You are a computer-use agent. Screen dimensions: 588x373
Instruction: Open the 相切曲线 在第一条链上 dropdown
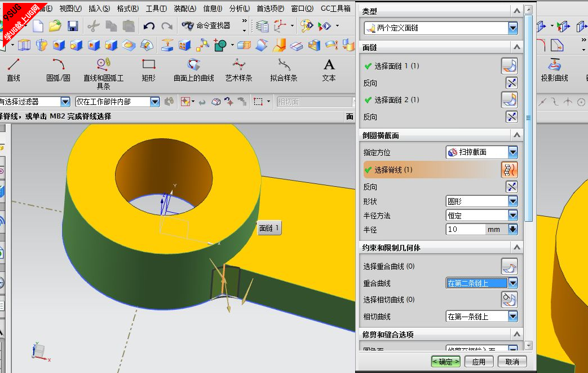[x=513, y=317]
